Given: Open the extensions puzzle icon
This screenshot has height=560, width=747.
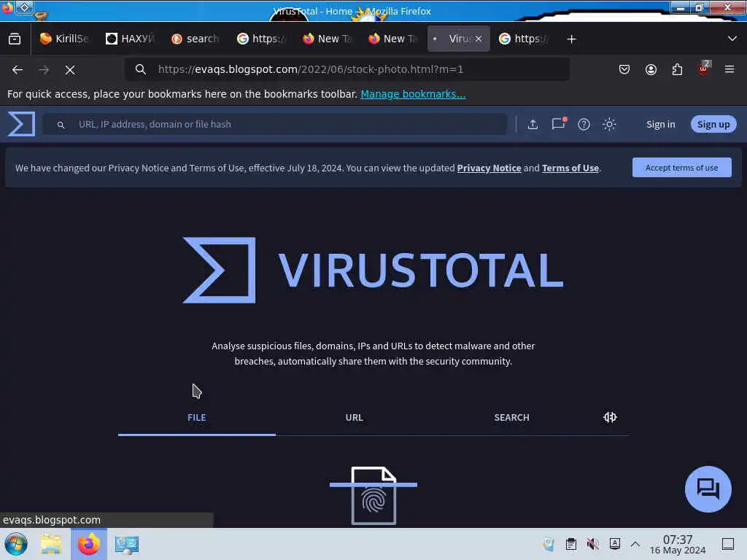Looking at the screenshot, I should coord(677,69).
